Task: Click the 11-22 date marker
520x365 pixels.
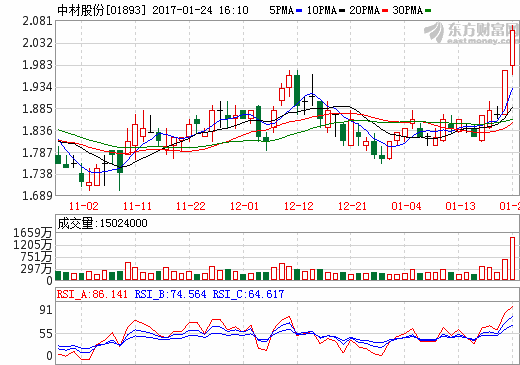Action: 191,206
